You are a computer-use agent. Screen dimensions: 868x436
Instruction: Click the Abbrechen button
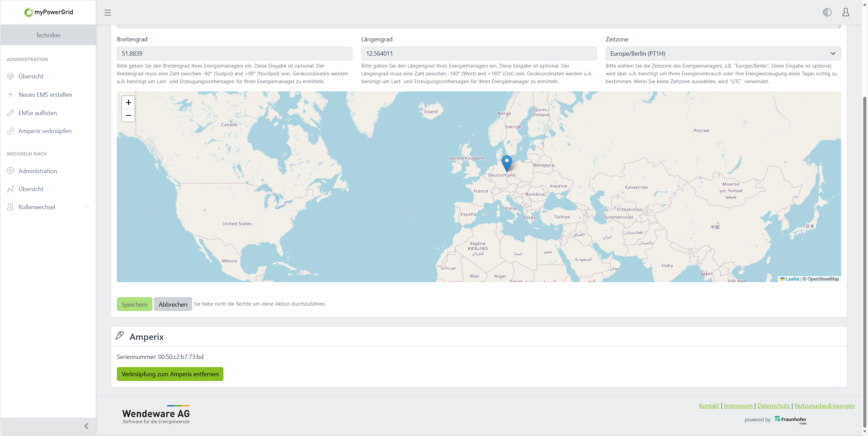173,304
